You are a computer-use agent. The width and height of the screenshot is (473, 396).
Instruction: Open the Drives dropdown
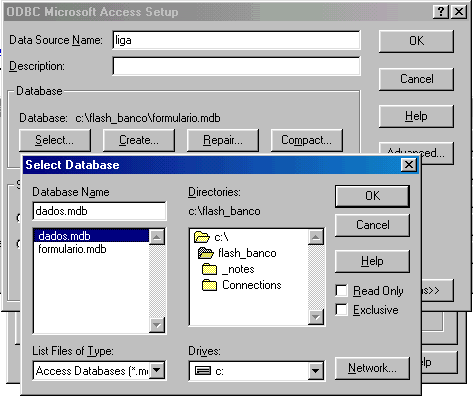tap(315, 370)
